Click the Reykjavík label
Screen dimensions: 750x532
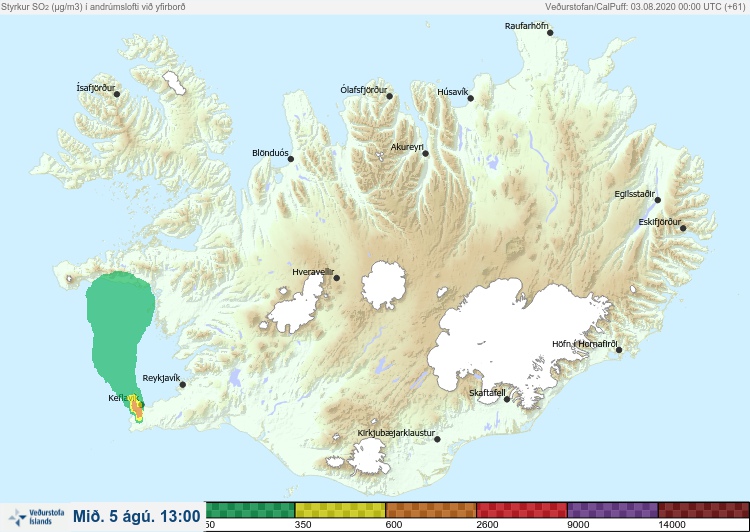point(161,378)
